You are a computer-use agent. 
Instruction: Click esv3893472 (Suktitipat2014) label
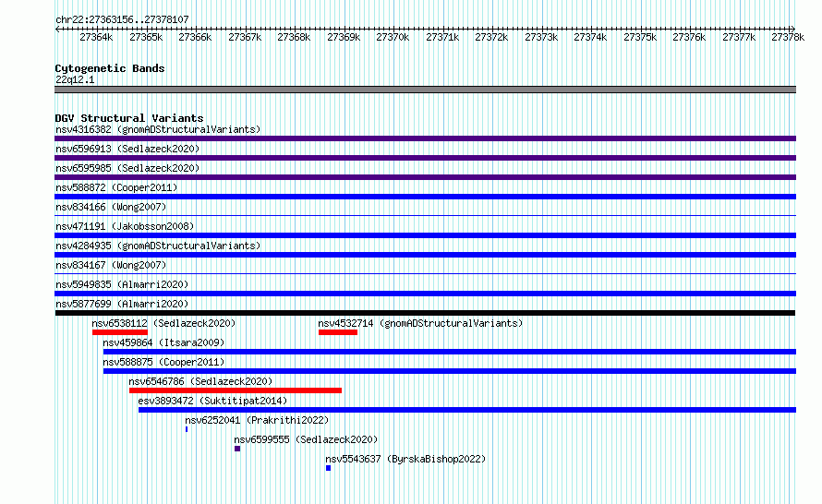[212, 401]
